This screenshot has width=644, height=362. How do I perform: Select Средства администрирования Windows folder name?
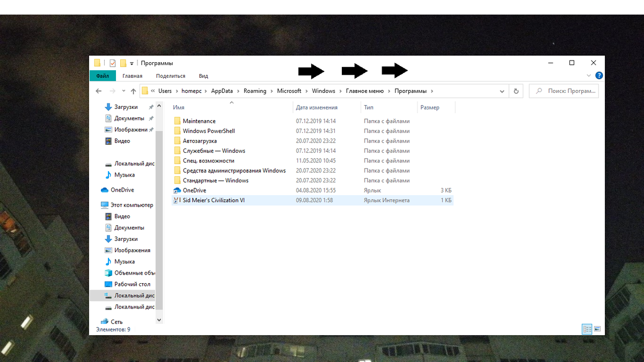[234, 171]
